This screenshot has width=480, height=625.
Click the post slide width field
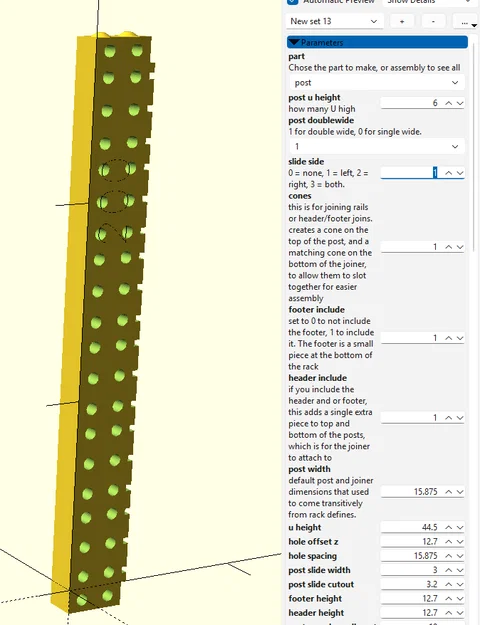click(x=411, y=570)
